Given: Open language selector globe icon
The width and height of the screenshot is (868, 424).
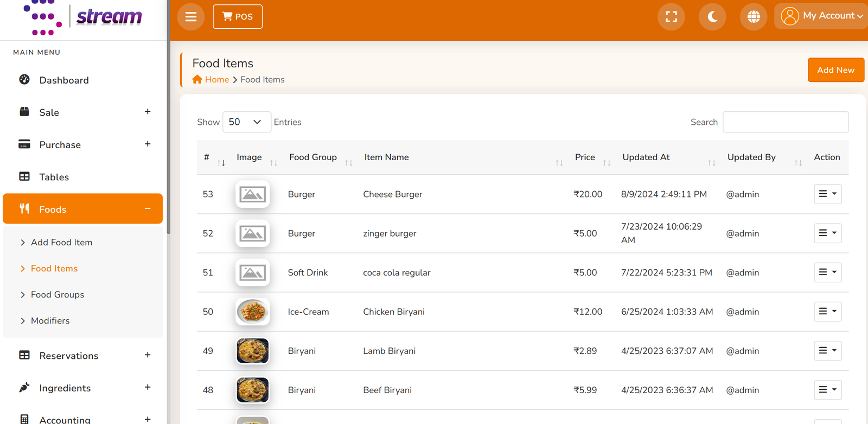Looking at the screenshot, I should (x=754, y=17).
